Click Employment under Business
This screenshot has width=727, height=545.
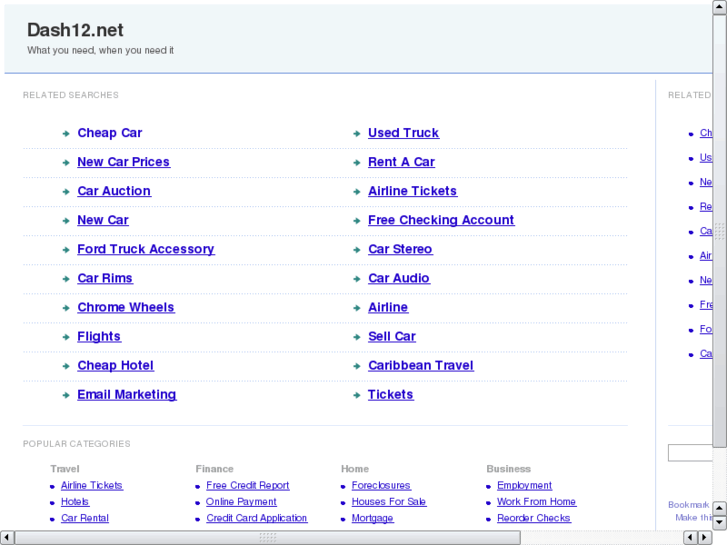click(x=524, y=486)
